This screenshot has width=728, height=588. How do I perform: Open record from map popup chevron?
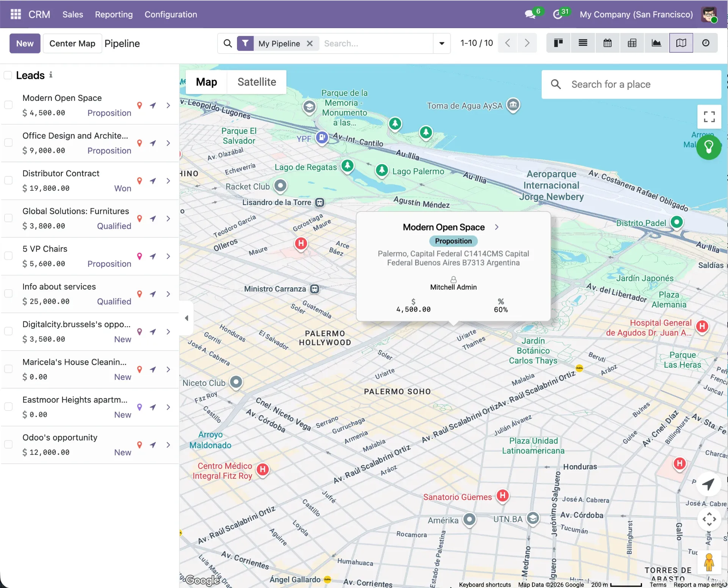click(497, 227)
